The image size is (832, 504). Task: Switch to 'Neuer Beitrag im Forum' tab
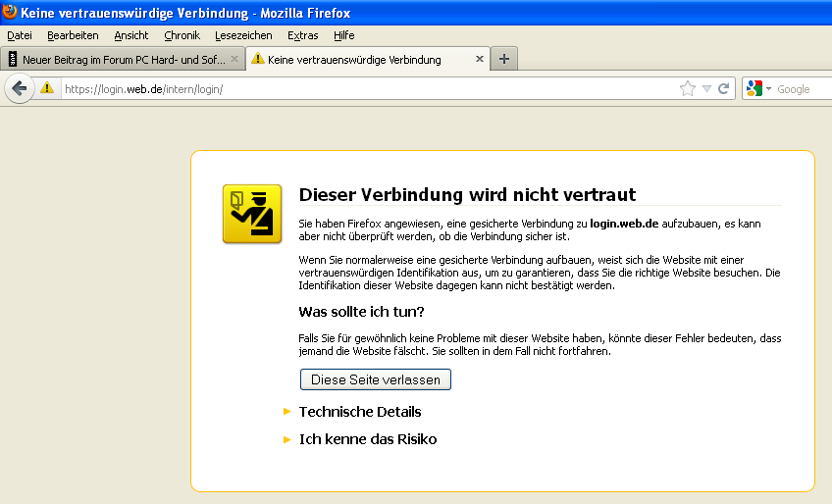(x=123, y=60)
